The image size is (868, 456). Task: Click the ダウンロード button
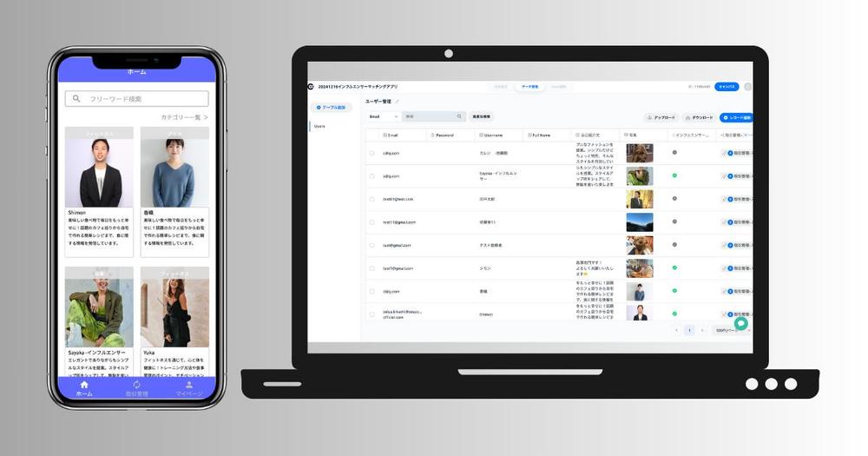(699, 117)
